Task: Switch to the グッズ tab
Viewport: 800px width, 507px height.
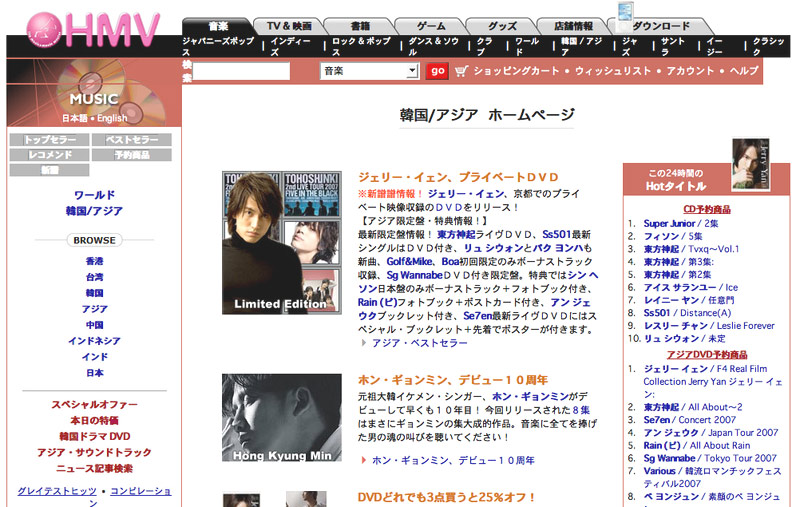Action: [x=502, y=26]
